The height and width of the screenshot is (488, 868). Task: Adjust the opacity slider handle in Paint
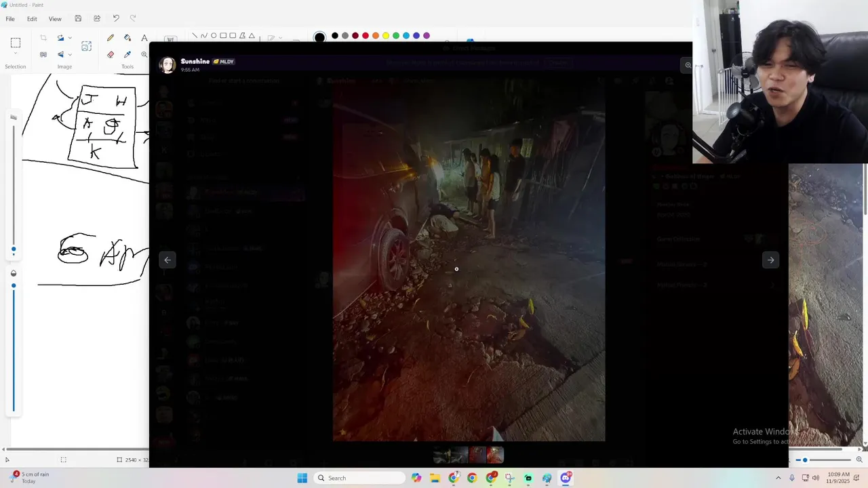[x=13, y=285]
